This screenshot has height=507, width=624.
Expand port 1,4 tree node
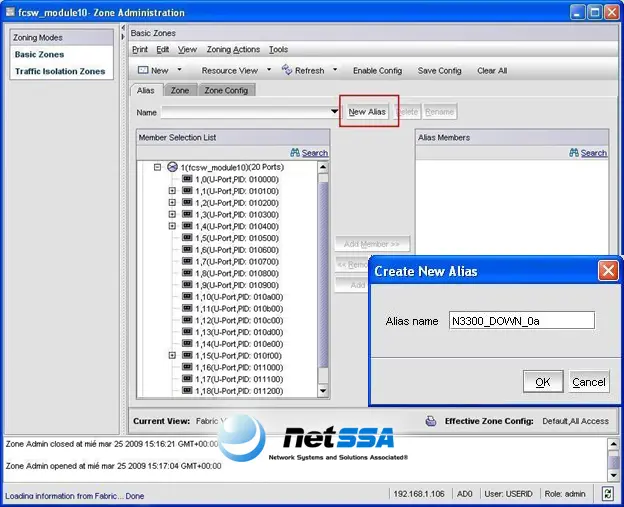click(x=172, y=226)
